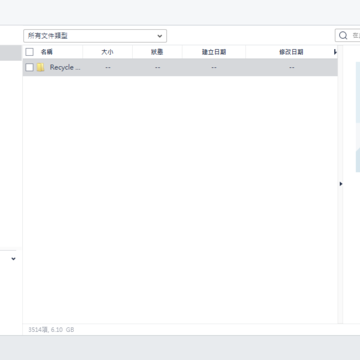Check the Recycle folder row checkbox
The height and width of the screenshot is (360, 360).
30,67
